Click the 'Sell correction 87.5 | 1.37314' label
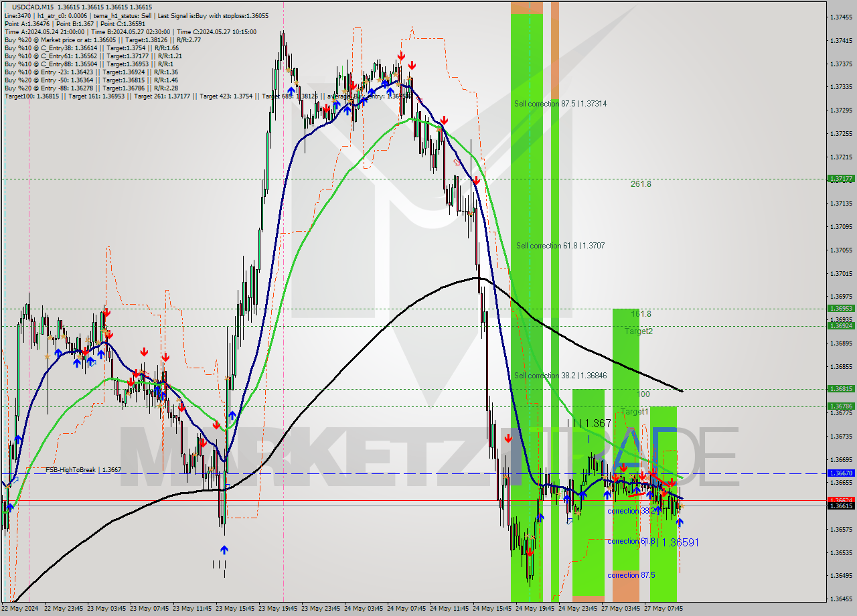The height and width of the screenshot is (616, 857). click(x=560, y=104)
